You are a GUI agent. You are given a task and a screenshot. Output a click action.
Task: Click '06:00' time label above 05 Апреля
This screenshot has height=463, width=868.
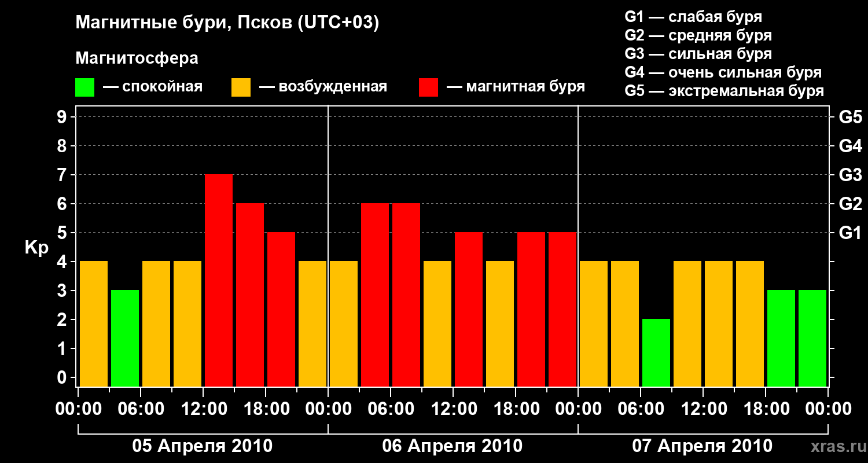(141, 409)
